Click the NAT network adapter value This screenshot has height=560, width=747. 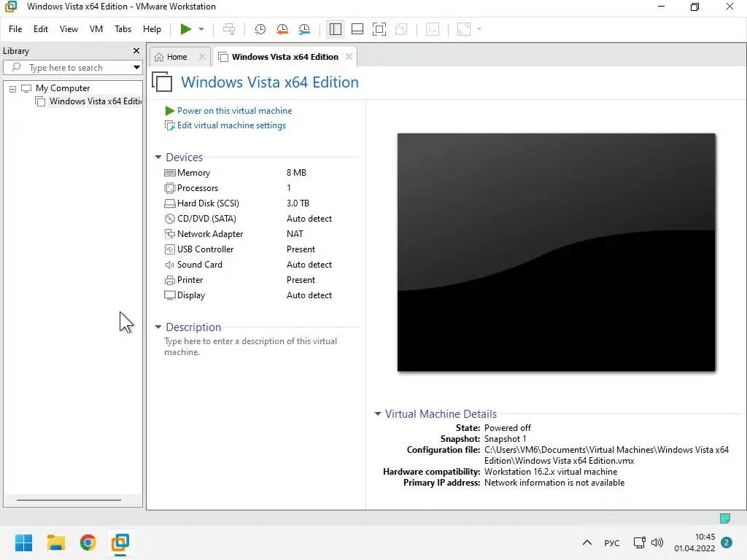coord(295,234)
